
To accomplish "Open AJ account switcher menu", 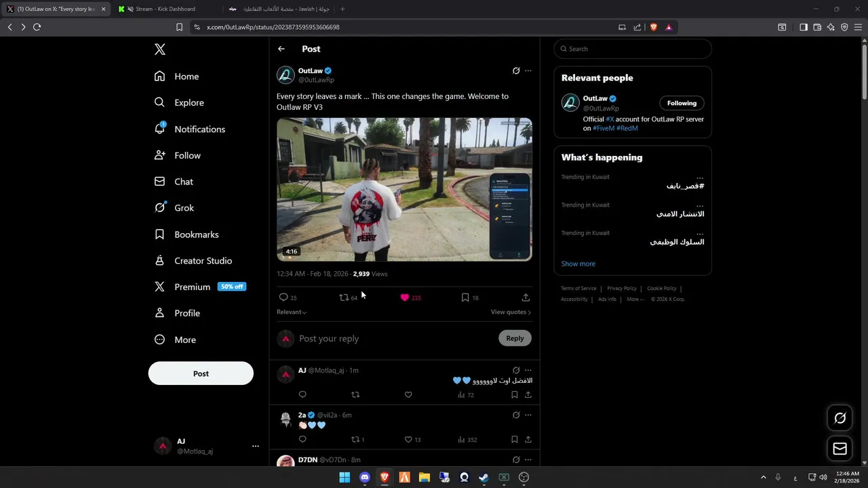I will tap(205, 446).
